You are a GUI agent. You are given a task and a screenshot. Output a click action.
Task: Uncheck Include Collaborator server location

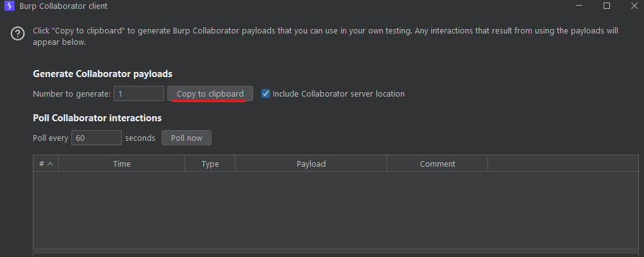coord(266,93)
